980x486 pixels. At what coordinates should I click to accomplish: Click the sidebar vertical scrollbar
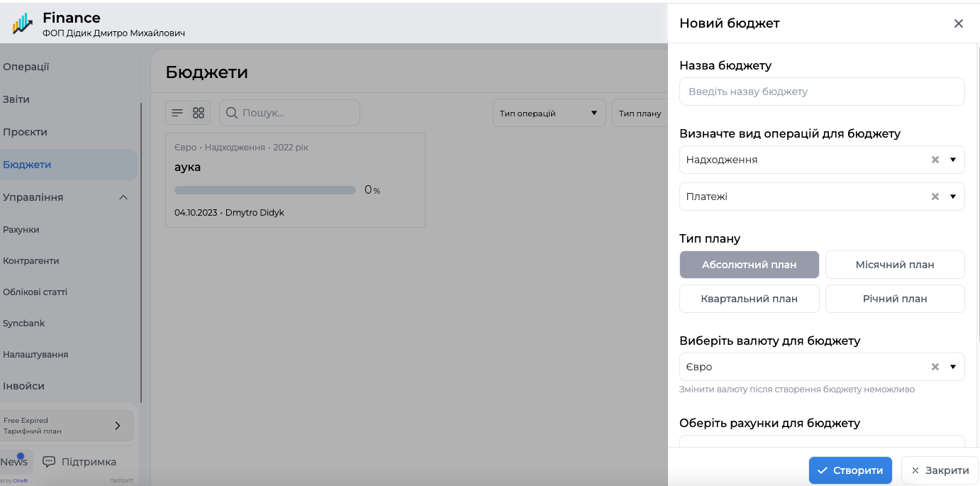point(141,252)
